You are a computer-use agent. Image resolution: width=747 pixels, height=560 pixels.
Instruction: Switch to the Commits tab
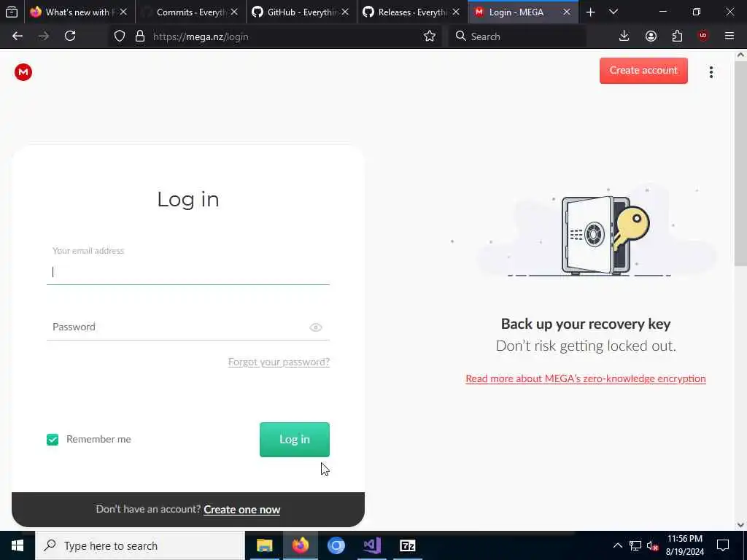click(190, 12)
